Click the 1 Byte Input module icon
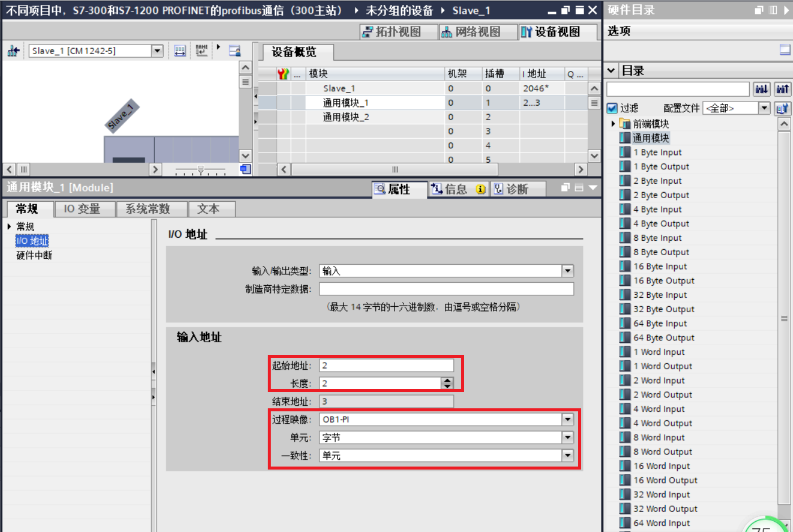793x532 pixels. [625, 153]
